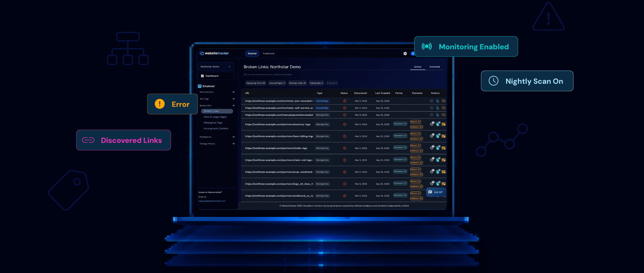Select Broken Links in sidebar
The width and height of the screenshot is (644, 273).
(x=217, y=111)
